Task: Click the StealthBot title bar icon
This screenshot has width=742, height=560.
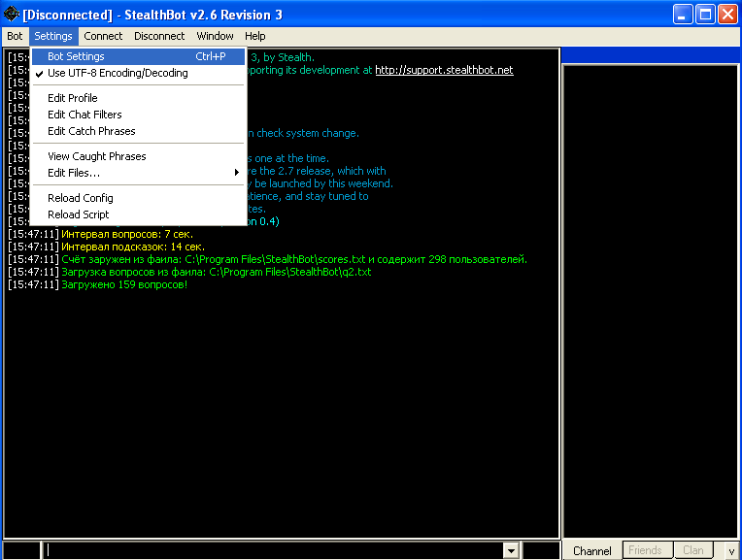Action: (x=11, y=15)
